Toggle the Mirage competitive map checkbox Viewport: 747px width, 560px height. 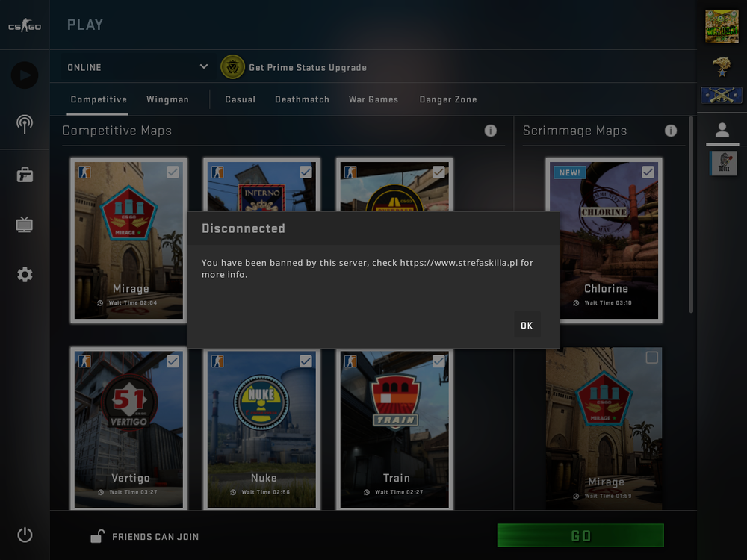coord(173,172)
